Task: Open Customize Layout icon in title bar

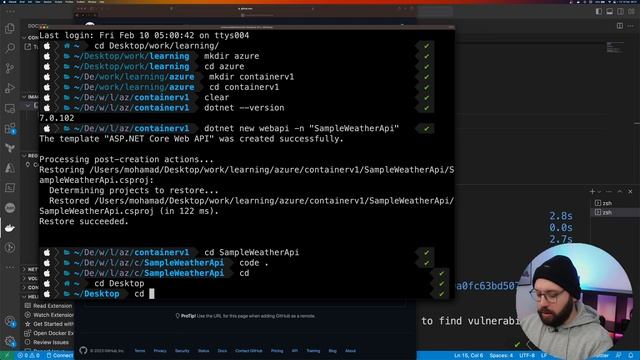Action: coord(631,11)
